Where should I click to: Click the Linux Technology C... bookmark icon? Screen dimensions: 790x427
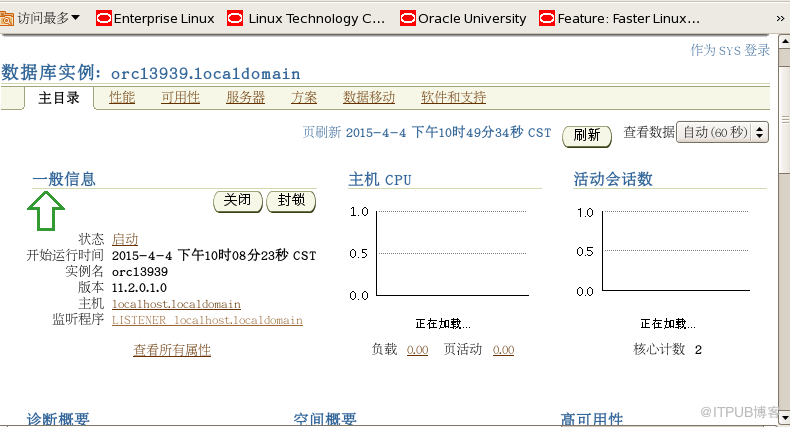(x=235, y=19)
